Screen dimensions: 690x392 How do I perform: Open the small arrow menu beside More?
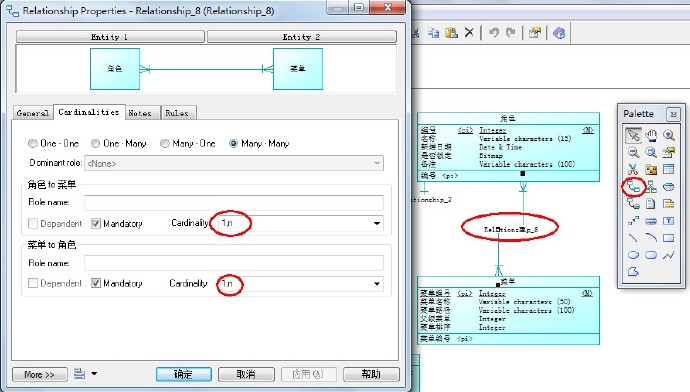coord(94,374)
